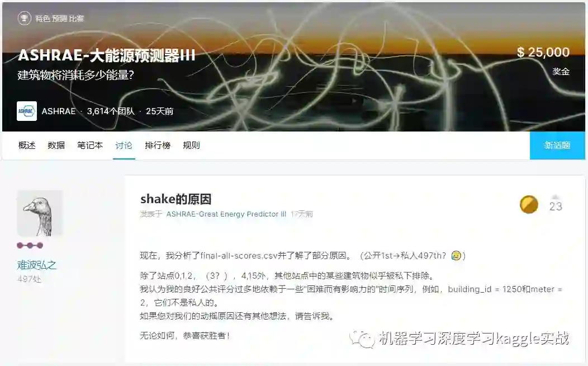Click the purple tier dots under the avatar
Image resolution: width=588 pixels, height=366 pixels.
30,246
